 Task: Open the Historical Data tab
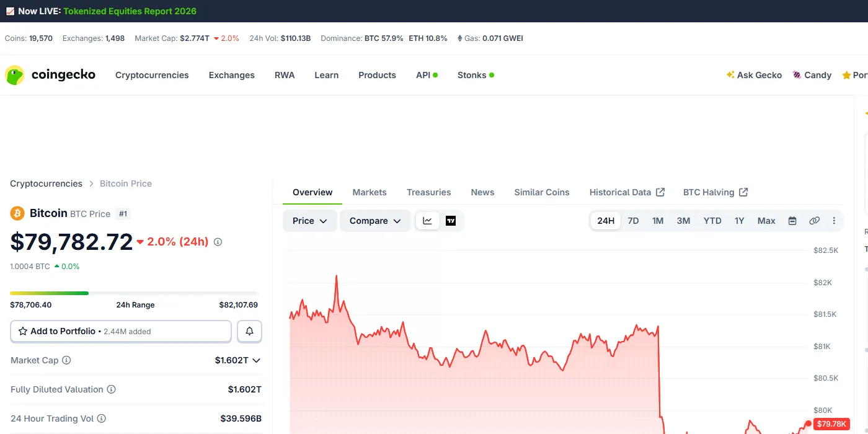point(627,192)
